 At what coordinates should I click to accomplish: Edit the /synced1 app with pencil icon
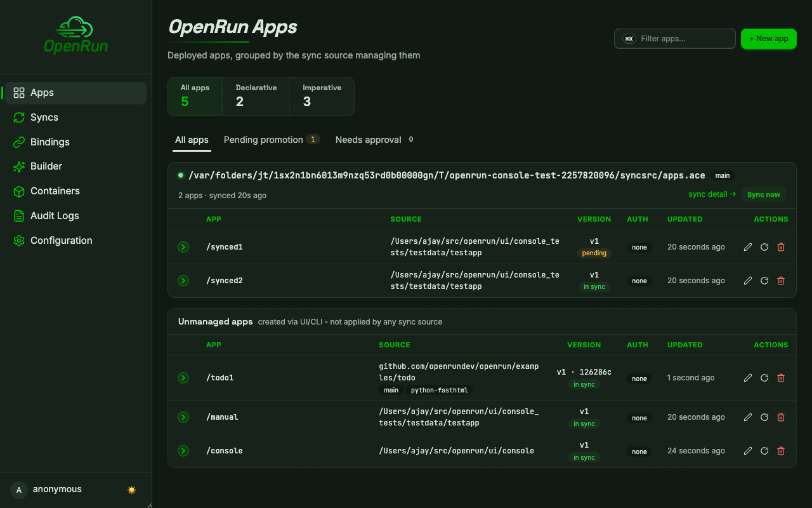pyautogui.click(x=748, y=247)
